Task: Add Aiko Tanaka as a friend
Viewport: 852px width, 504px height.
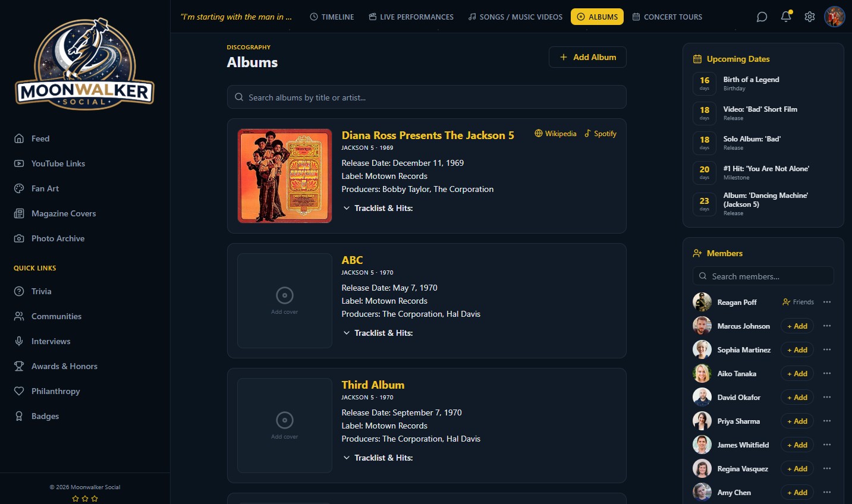Action: 797,374
